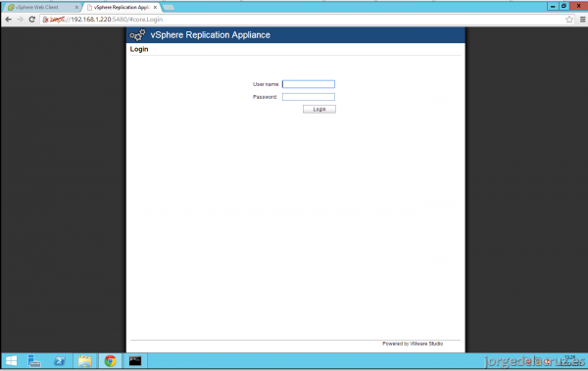The width and height of the screenshot is (588, 371).
Task: Restore down the Chrome window
Action: tap(563, 6)
